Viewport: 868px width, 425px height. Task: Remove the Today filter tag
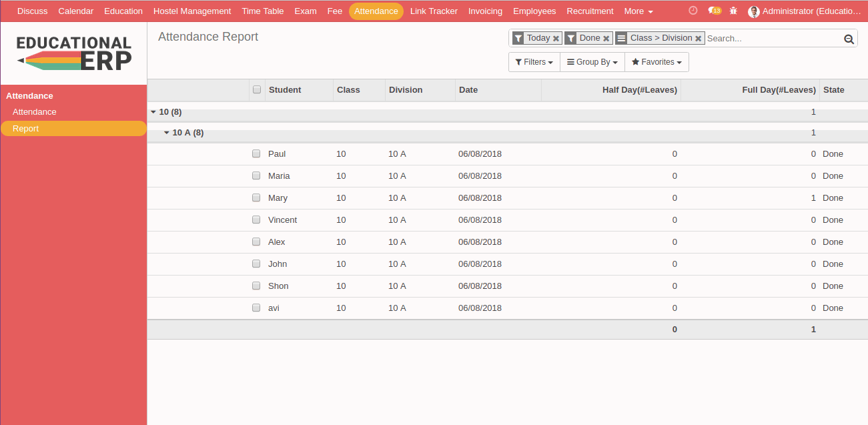click(x=556, y=39)
